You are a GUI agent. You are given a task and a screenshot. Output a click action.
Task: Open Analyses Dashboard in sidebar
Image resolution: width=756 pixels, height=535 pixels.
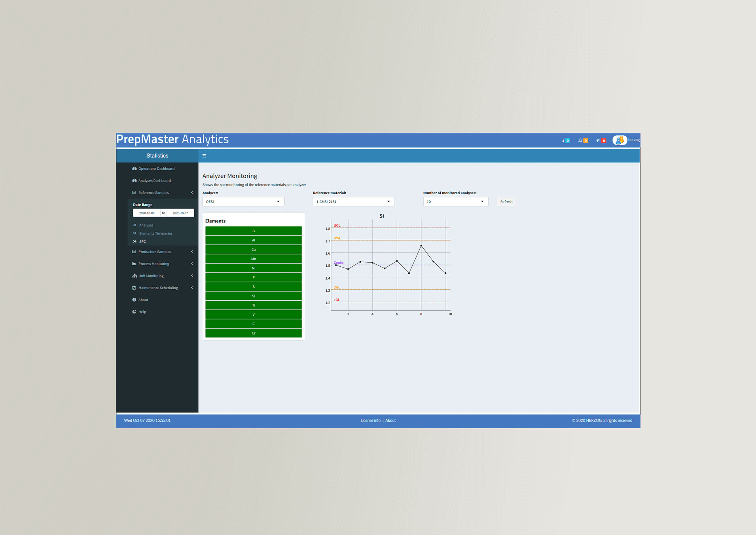(155, 180)
